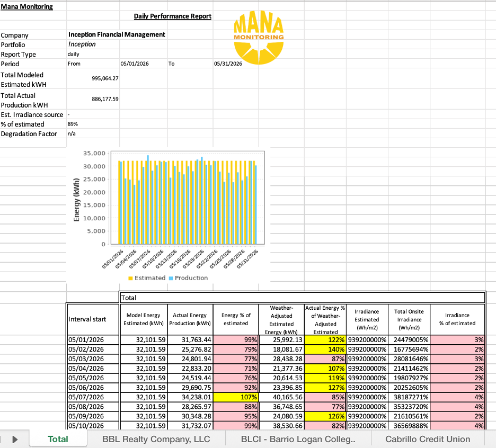The width and height of the screenshot is (496, 448).
Task: Open the Cabrillo Credit Union sheet tab
Action: (x=428, y=439)
